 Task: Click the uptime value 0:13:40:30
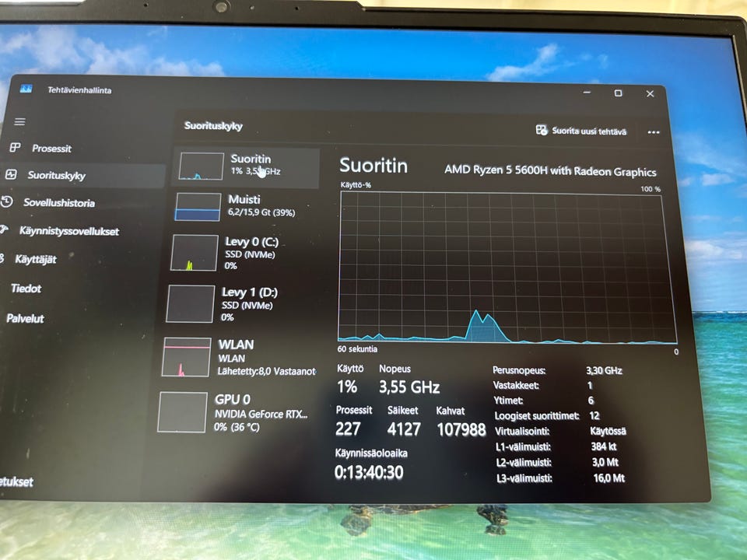click(369, 472)
